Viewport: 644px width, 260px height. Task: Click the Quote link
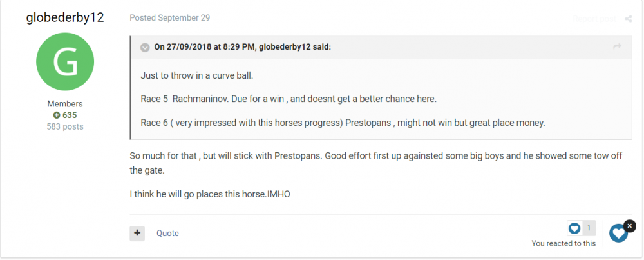pos(167,233)
